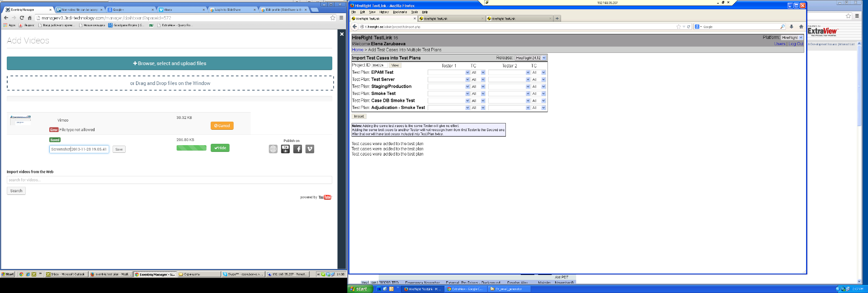Click Firefox home icon in toolbar
Viewport: 868px width, 293px height.
coord(801,27)
